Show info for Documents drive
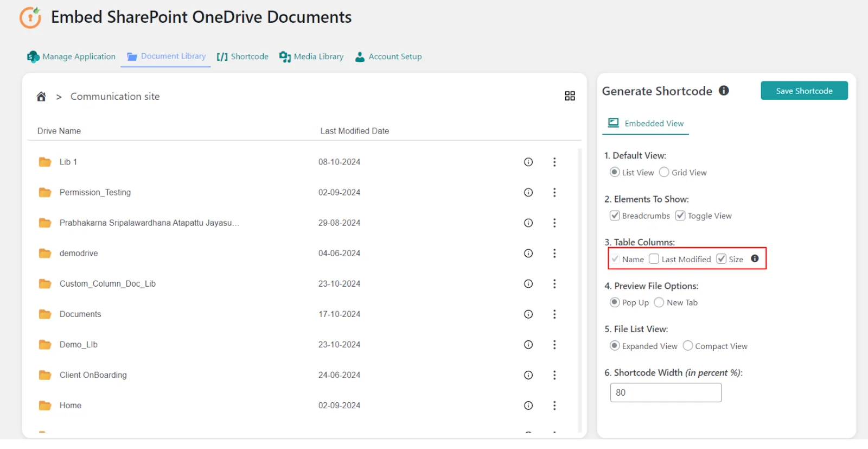This screenshot has height=449, width=868. coord(528,314)
